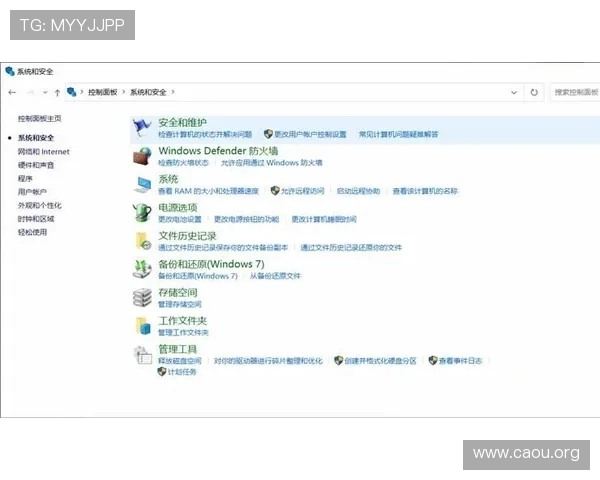Click 对你的驱动器进行碎片整理和优化 link
The height and width of the screenshot is (480, 600).
click(x=268, y=361)
